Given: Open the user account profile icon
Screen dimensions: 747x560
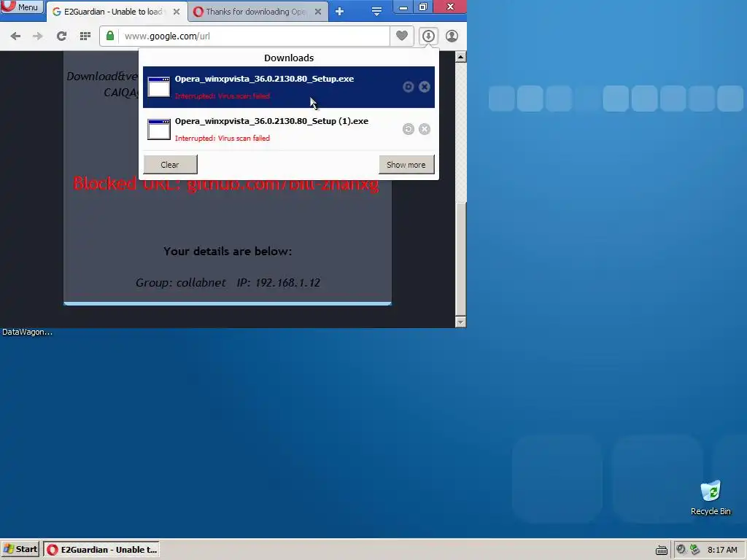Looking at the screenshot, I should point(452,36).
